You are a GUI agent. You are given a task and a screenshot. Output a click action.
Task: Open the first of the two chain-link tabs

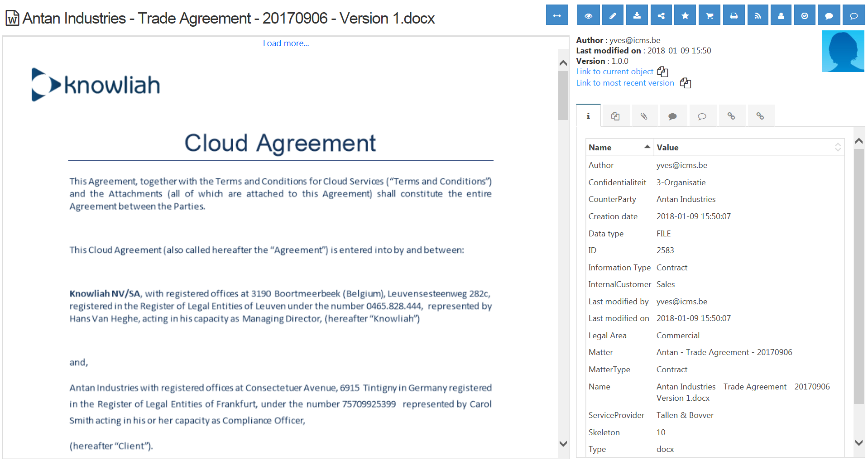pos(731,116)
